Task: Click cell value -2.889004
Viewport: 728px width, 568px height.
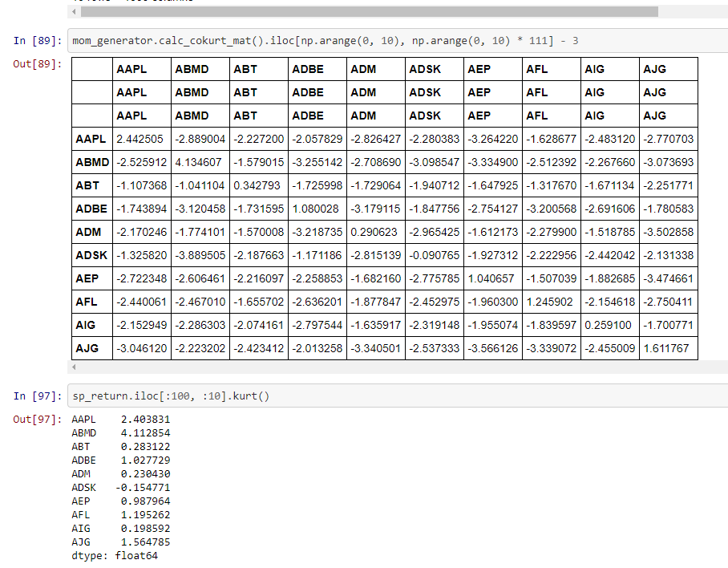Action: (x=200, y=139)
